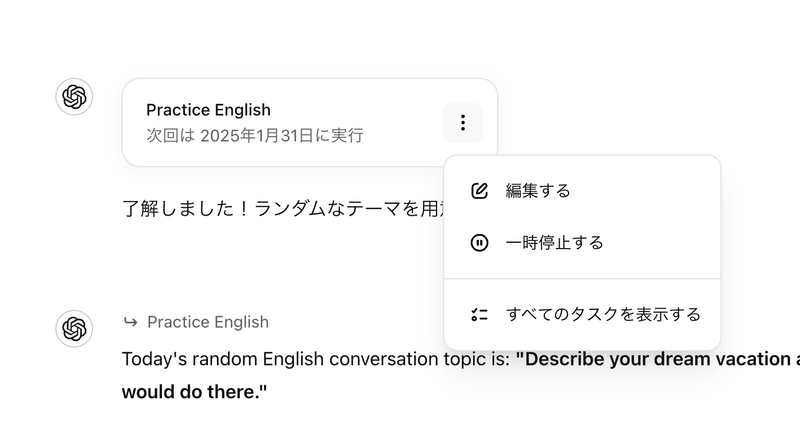Click the reply arrow before the Practice English label
Viewport: 800px width, 436px height.
pyautogui.click(x=130, y=322)
